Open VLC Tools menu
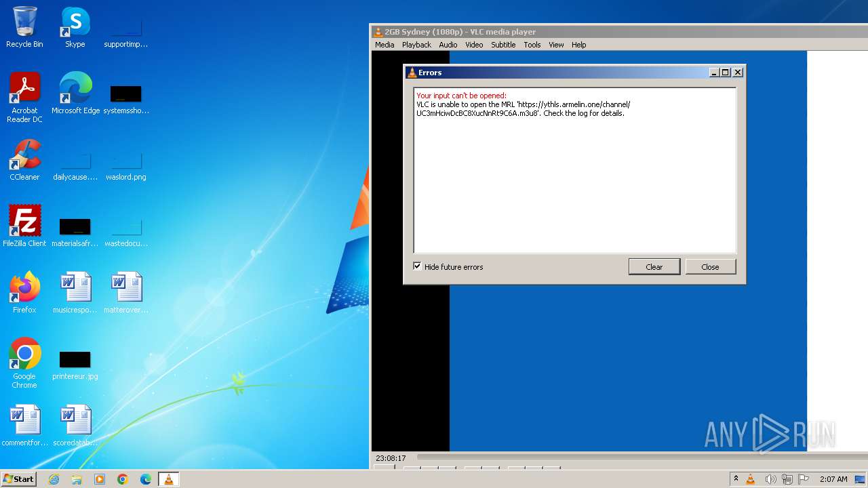 coord(532,45)
